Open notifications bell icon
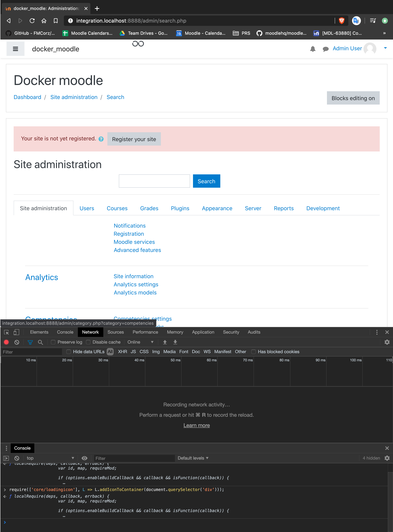 [313, 49]
